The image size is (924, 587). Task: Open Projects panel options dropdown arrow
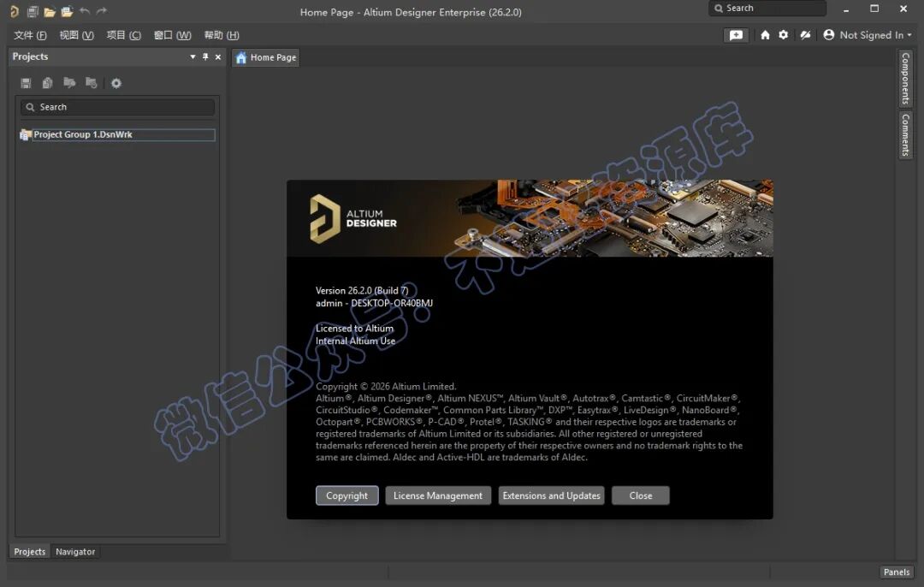coord(192,57)
